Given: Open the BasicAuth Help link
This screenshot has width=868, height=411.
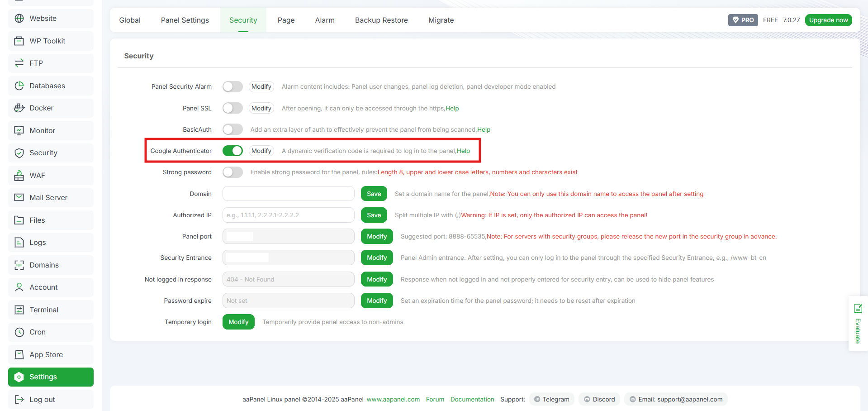Looking at the screenshot, I should tap(484, 129).
